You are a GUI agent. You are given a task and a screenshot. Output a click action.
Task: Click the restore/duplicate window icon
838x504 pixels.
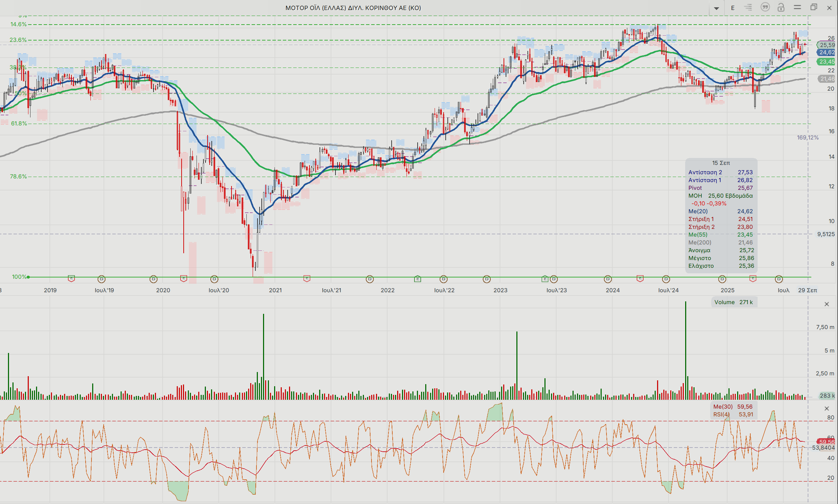814,7
